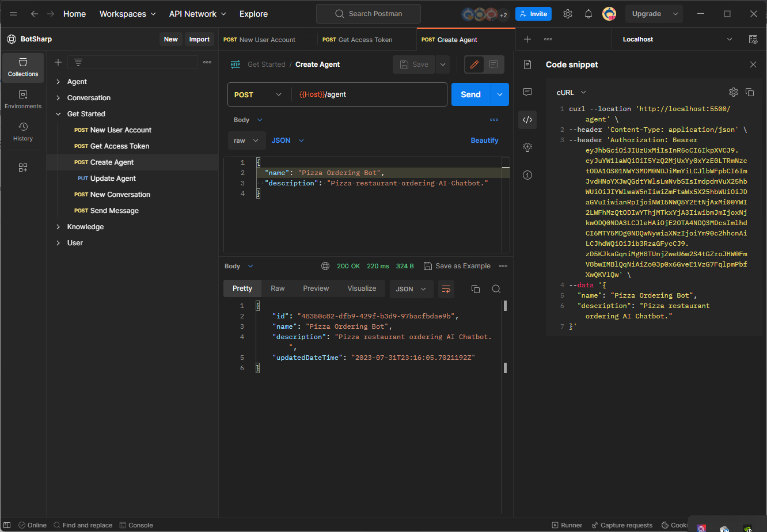This screenshot has height=532, width=767.
Task: Open the Workspaces menu
Action: (x=128, y=14)
